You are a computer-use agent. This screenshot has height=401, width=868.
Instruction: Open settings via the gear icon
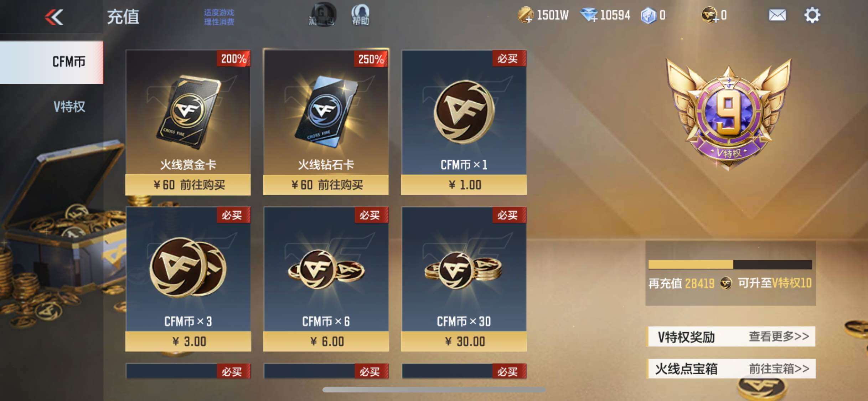point(812,15)
